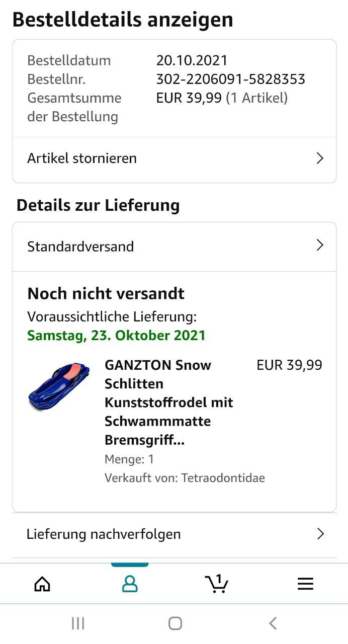Tap the order number 302-2206091-5828353

230,79
